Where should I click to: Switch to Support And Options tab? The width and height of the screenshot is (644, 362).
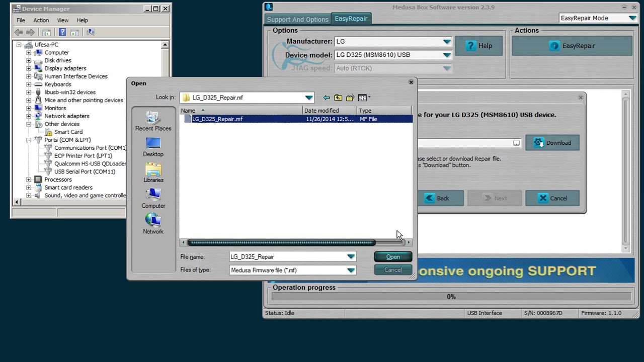[297, 19]
